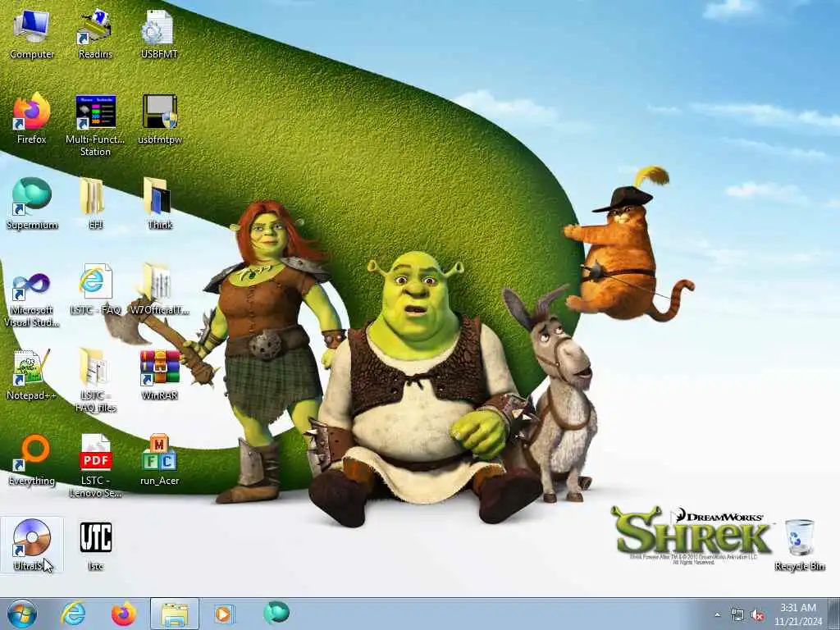The image size is (840, 630).
Task: Click the muted volume tray icon
Action: click(757, 615)
